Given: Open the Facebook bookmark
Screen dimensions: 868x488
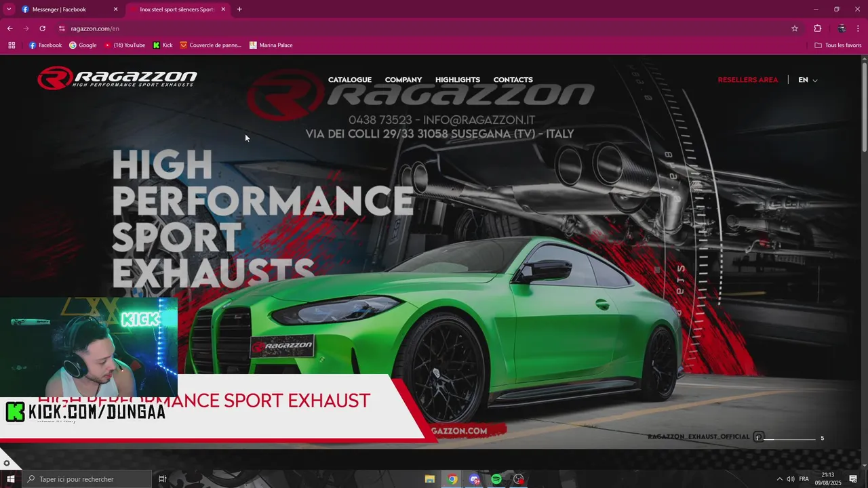Looking at the screenshot, I should tap(45, 45).
